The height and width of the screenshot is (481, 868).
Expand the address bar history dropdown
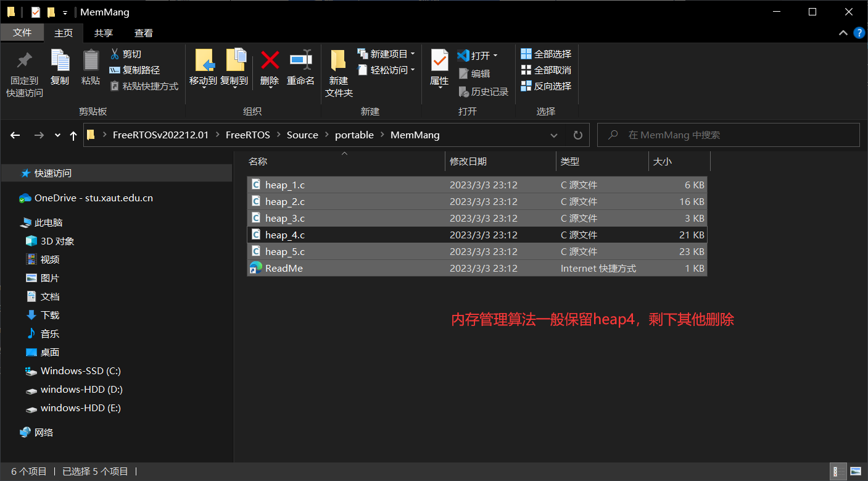click(x=554, y=135)
